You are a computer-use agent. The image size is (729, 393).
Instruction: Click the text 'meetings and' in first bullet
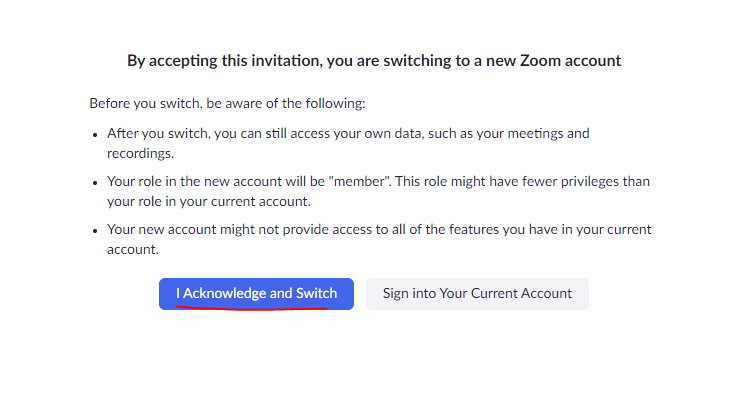click(549, 134)
